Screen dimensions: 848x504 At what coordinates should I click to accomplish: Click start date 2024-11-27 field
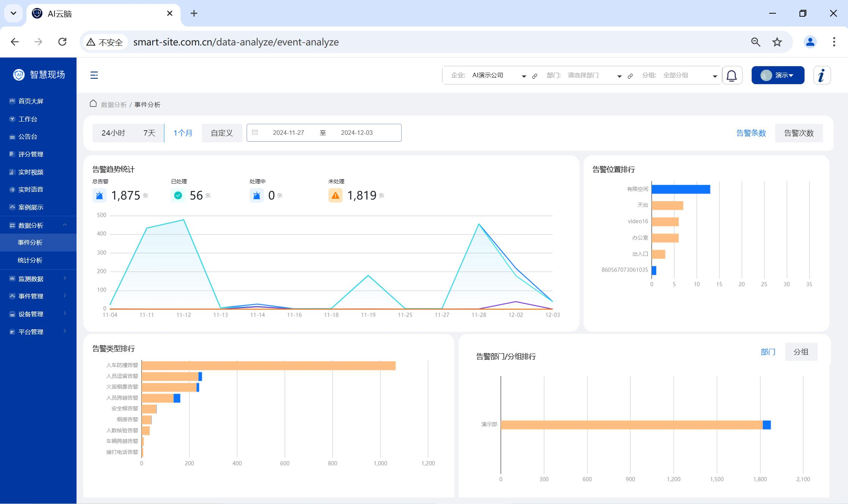[x=289, y=133]
